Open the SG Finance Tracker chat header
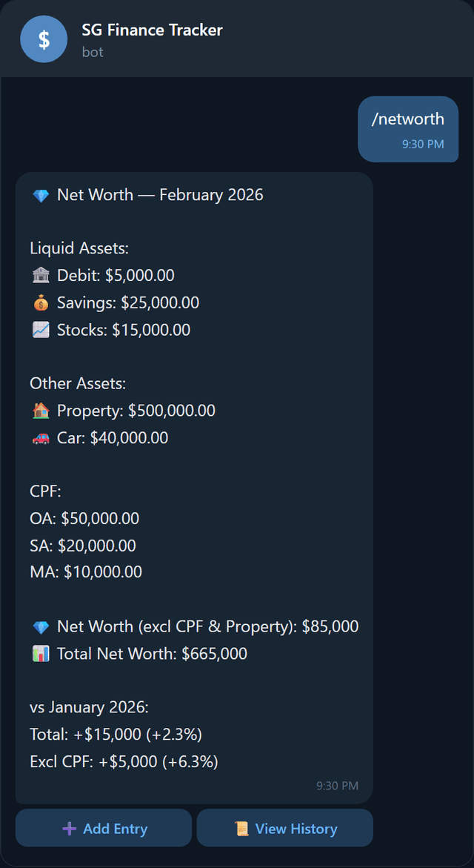474x868 pixels. click(x=153, y=30)
